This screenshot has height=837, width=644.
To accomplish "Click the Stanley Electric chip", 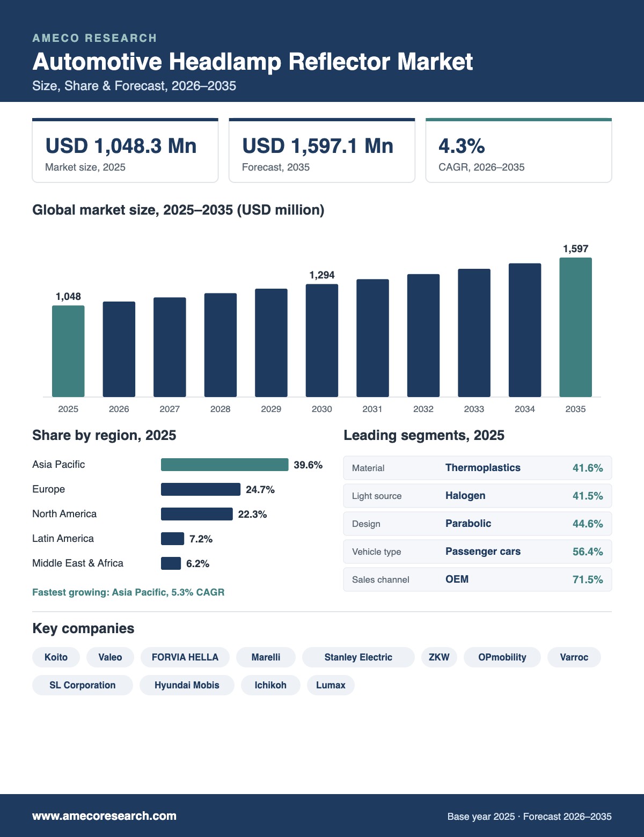I will point(358,657).
